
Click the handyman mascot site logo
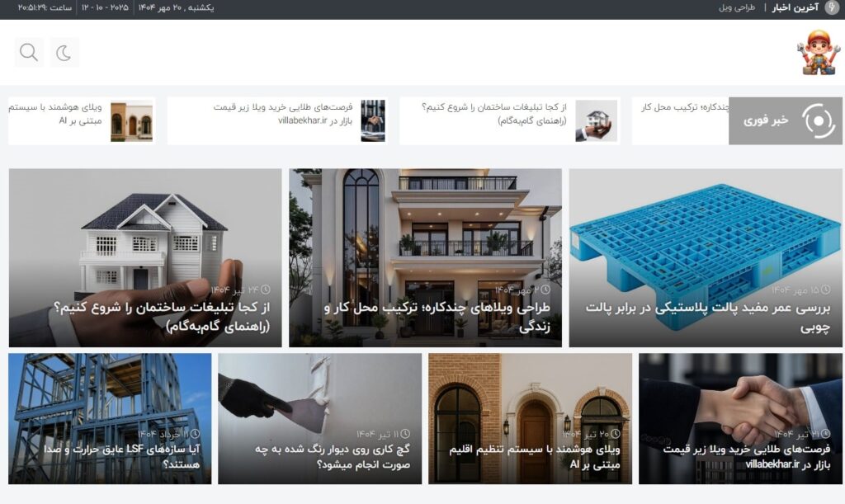[x=817, y=53]
